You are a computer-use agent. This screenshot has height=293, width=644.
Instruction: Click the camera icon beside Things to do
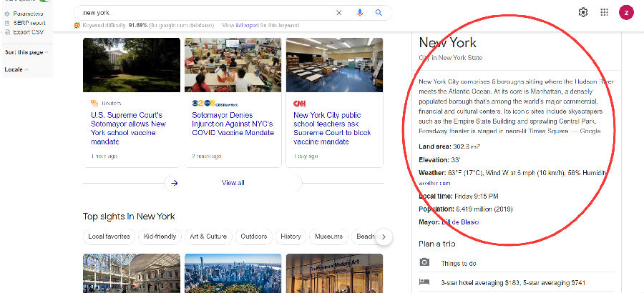(x=424, y=262)
